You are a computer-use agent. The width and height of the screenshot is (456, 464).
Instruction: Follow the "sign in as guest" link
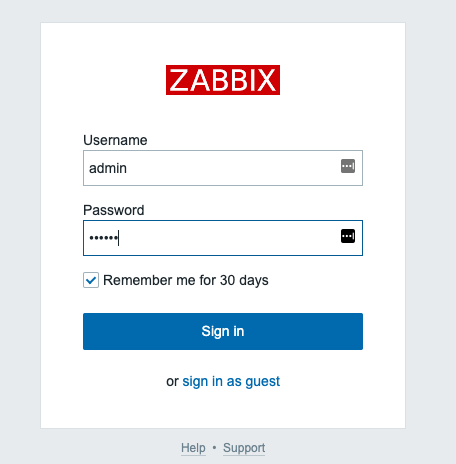pos(231,381)
